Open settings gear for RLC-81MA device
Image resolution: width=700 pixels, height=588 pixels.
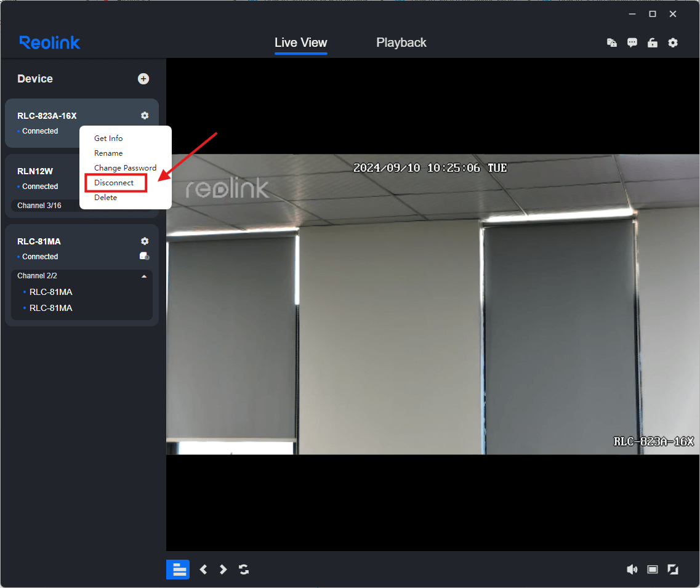click(x=145, y=241)
